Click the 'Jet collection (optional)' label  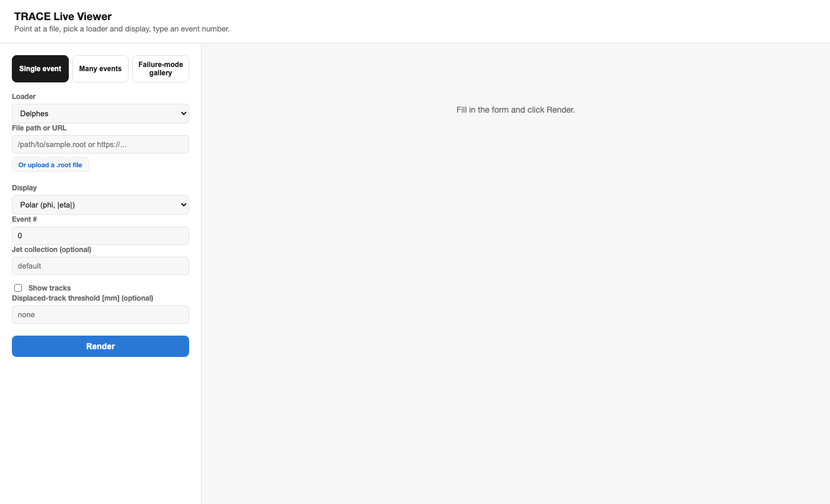click(52, 250)
